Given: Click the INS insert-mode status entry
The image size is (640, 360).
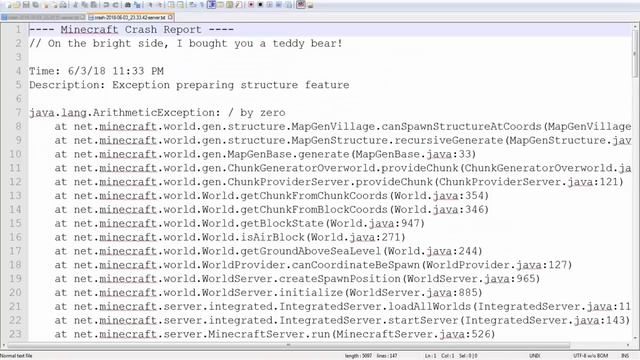Looking at the screenshot, I should (625, 356).
